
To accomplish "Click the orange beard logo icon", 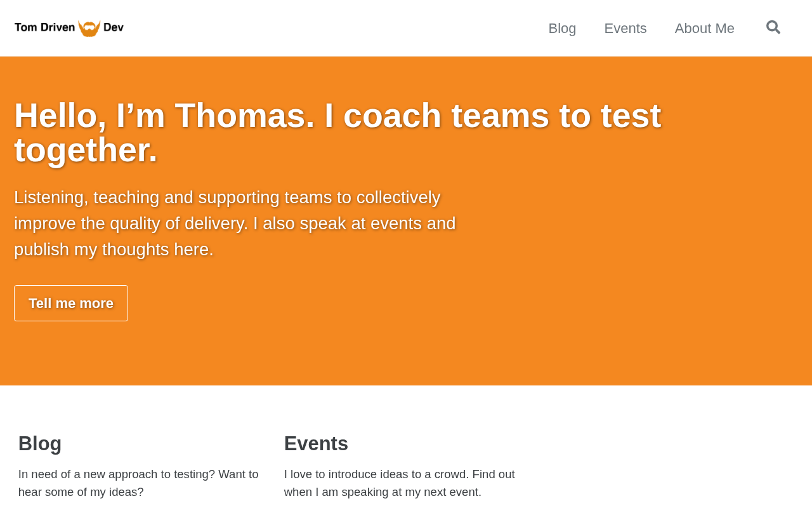I will pos(89,28).
